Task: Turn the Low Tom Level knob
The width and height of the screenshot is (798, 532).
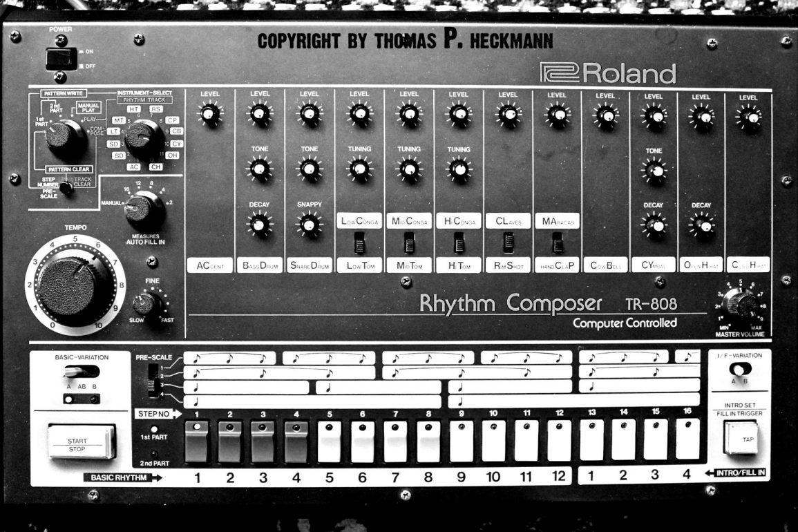Action: [359, 113]
